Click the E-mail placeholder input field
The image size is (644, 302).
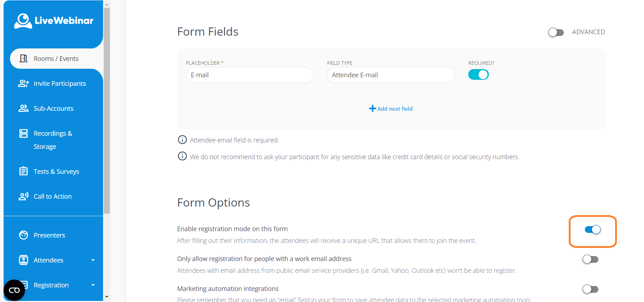pyautogui.click(x=250, y=75)
